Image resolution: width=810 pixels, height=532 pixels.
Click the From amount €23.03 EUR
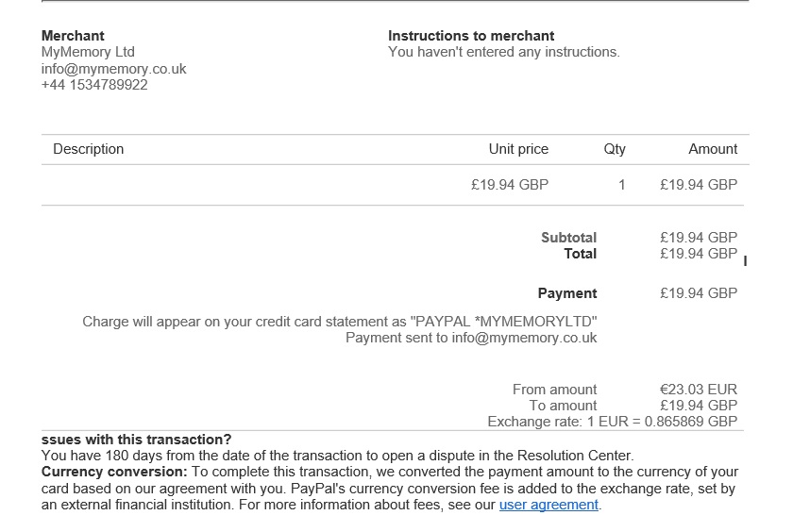(699, 389)
